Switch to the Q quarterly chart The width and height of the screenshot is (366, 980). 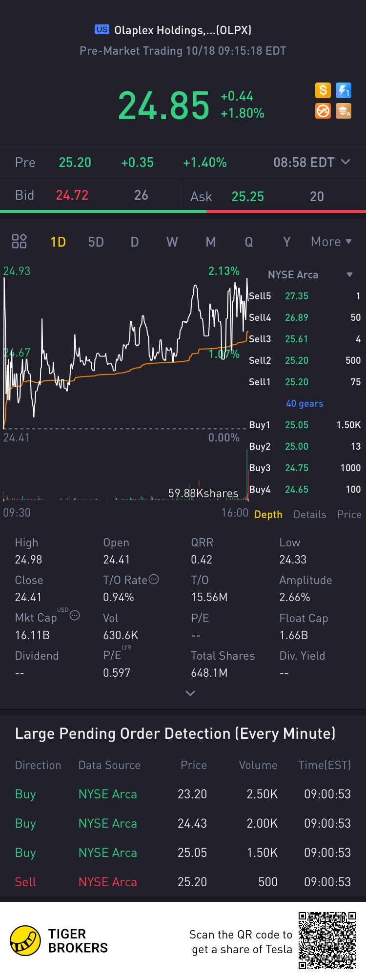[249, 242]
